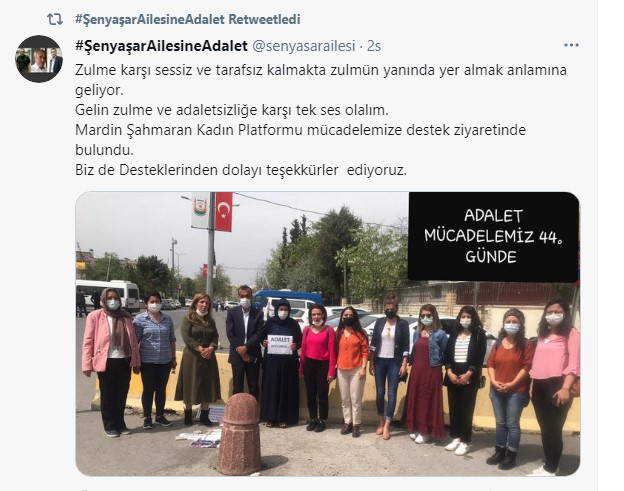Click the Turkish flag in the photo

click(224, 211)
